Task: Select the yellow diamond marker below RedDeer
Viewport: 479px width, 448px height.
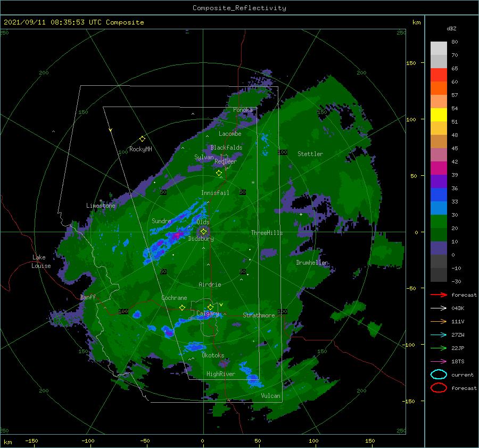Action: pyautogui.click(x=219, y=173)
